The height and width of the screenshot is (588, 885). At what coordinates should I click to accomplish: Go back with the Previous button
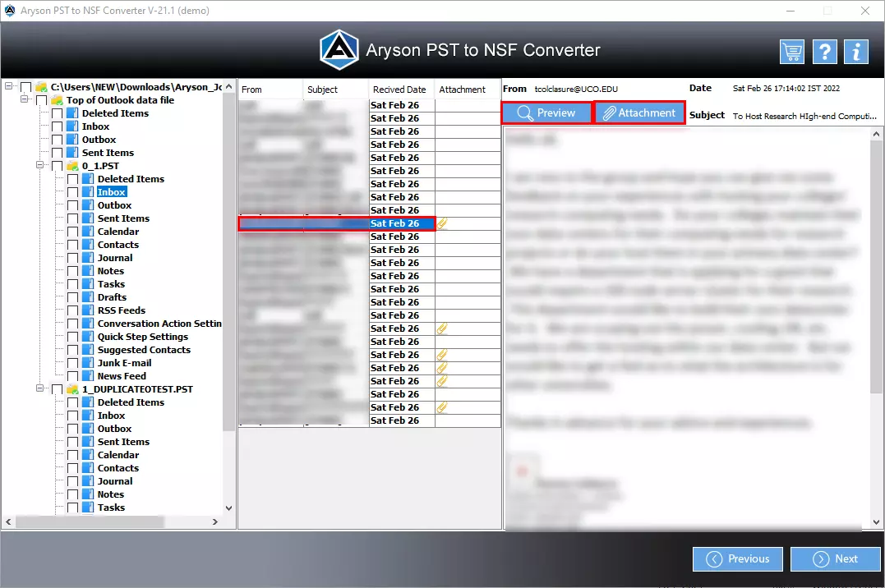(x=738, y=559)
